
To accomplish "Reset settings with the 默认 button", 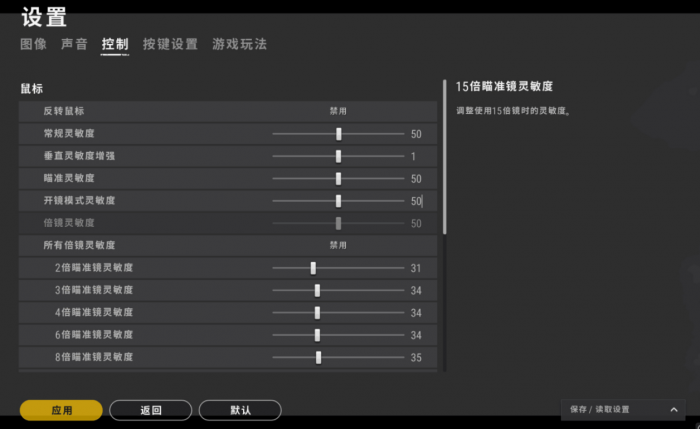I will pyautogui.click(x=240, y=410).
